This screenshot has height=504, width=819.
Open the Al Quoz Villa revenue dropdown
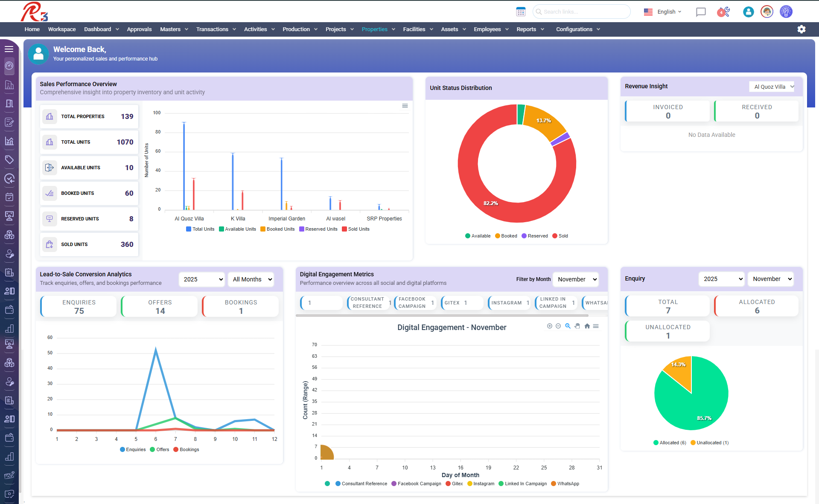tap(772, 87)
